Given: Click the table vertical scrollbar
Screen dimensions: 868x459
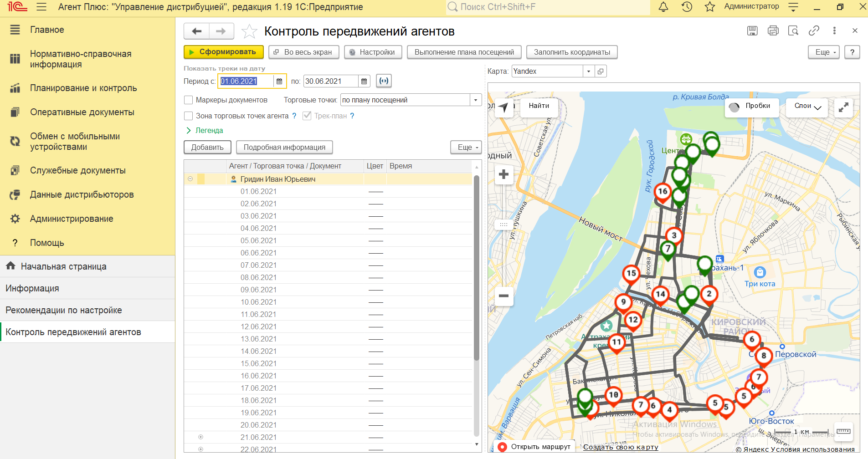Looking at the screenshot, I should coord(477,269).
